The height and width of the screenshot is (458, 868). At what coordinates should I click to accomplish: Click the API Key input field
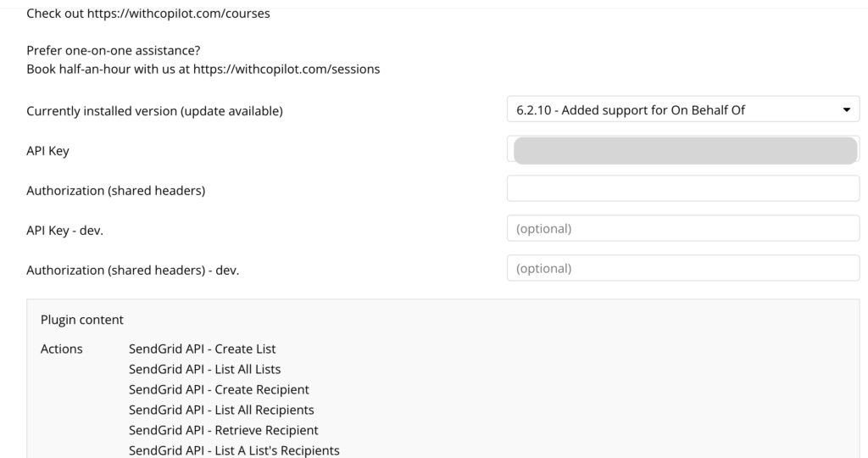click(x=683, y=149)
